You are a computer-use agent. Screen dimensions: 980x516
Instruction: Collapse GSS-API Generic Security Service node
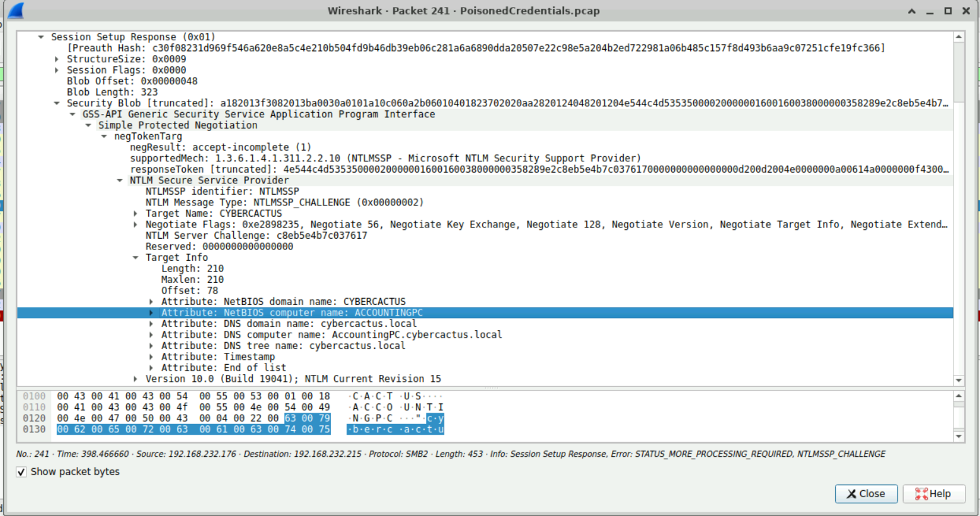[72, 114]
